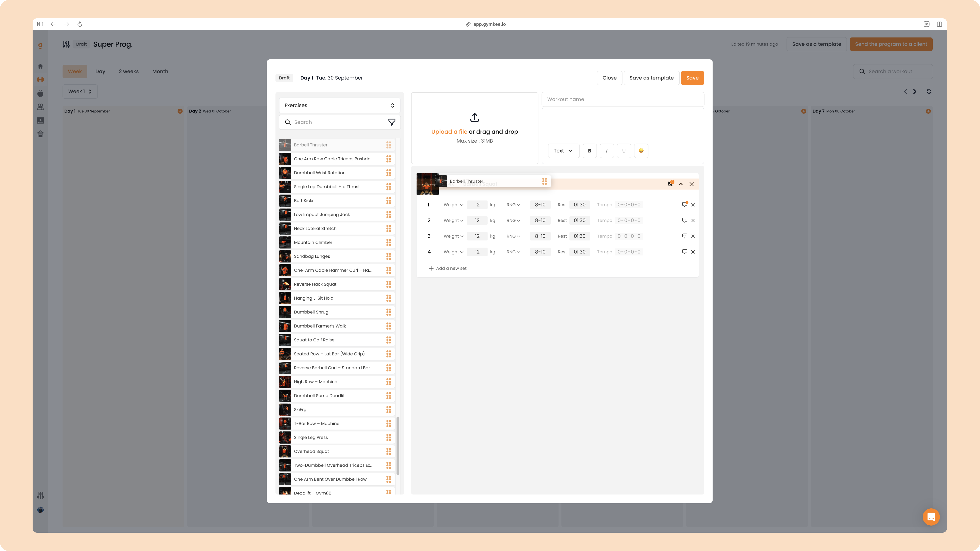Grab the drag handle of Butt Kicks

point(388,200)
